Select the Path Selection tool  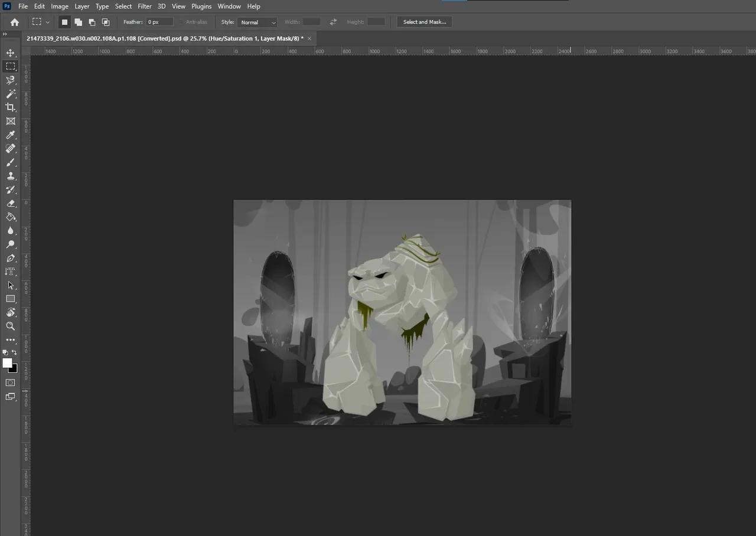click(11, 285)
